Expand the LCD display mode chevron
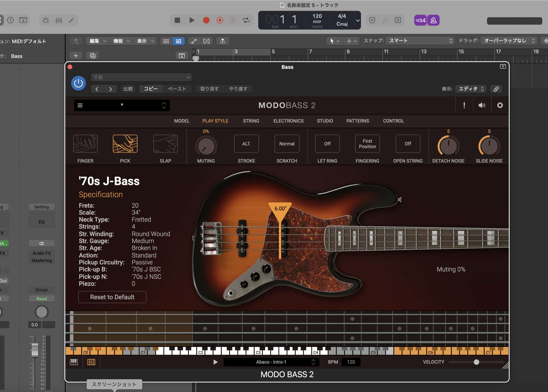548x392 pixels. coord(358,20)
